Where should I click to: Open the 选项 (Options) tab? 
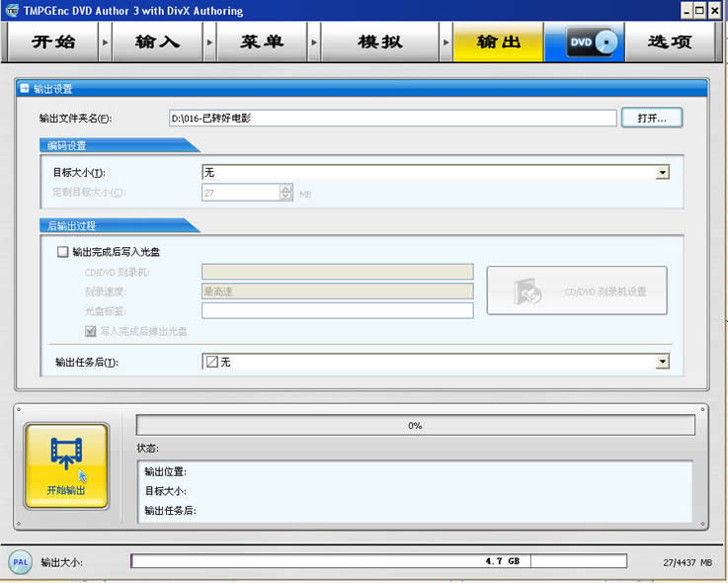670,42
